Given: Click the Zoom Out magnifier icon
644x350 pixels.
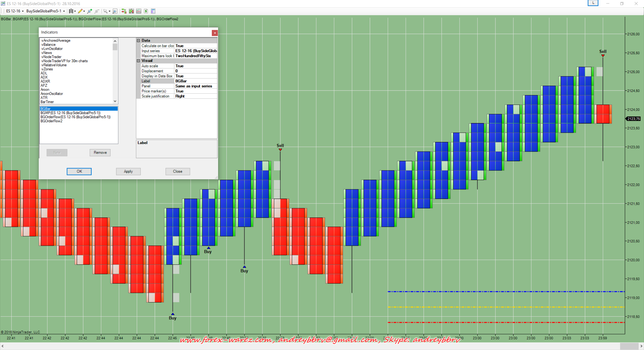Looking at the screenshot, I should tap(97, 11).
